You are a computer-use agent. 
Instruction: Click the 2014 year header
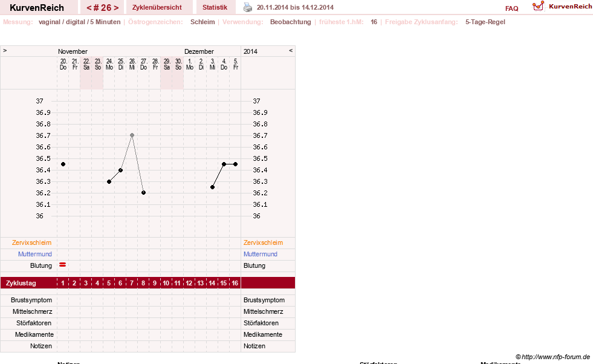(x=250, y=51)
